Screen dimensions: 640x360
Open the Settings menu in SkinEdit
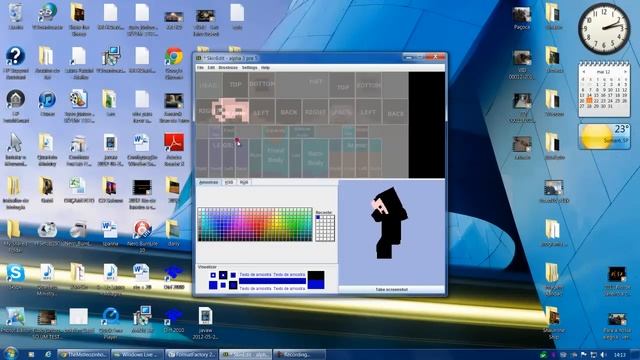tap(249, 67)
